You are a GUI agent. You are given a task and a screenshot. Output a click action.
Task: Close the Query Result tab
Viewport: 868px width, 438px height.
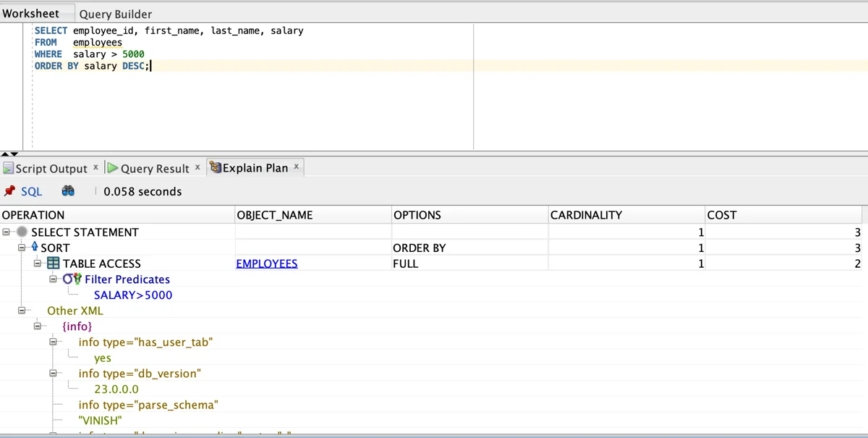pos(197,167)
